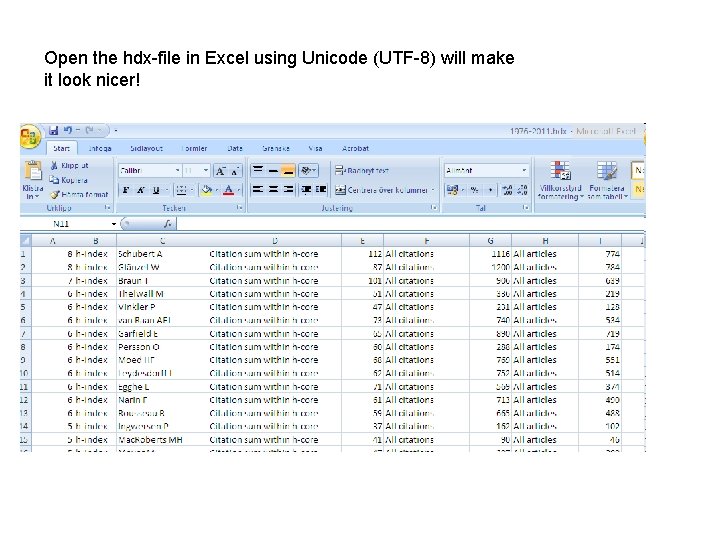720x540 pixels.
Task: Click the Redo arrow icon
Action: point(89,130)
